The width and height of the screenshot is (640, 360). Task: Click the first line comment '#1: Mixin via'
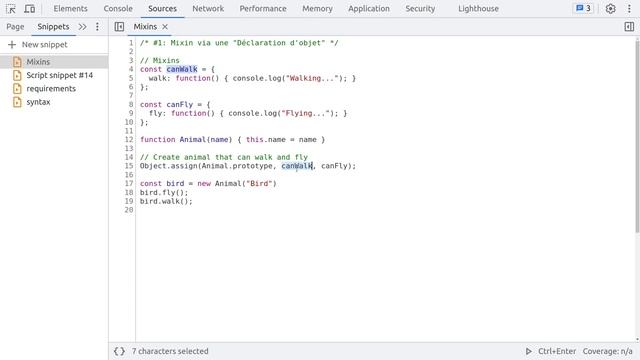point(239,43)
